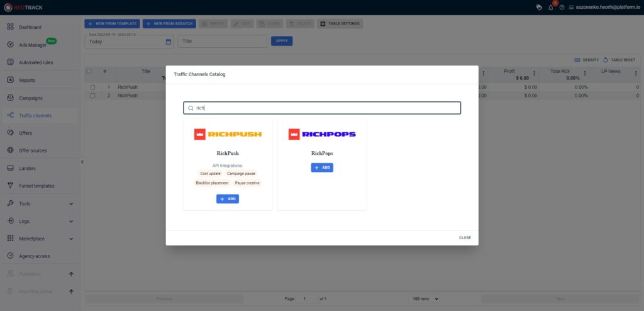Click the catalog search field
Viewport: 644px width, 311px height.
(322, 108)
